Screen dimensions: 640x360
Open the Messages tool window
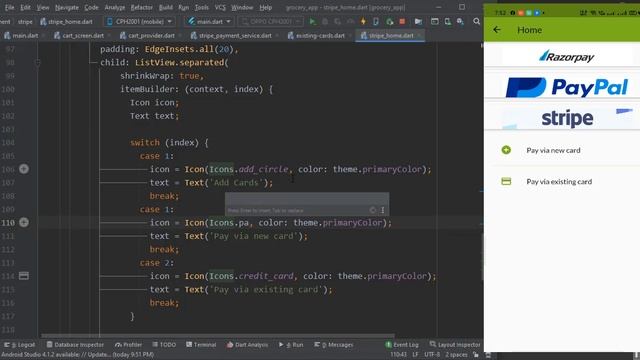[x=333, y=344]
